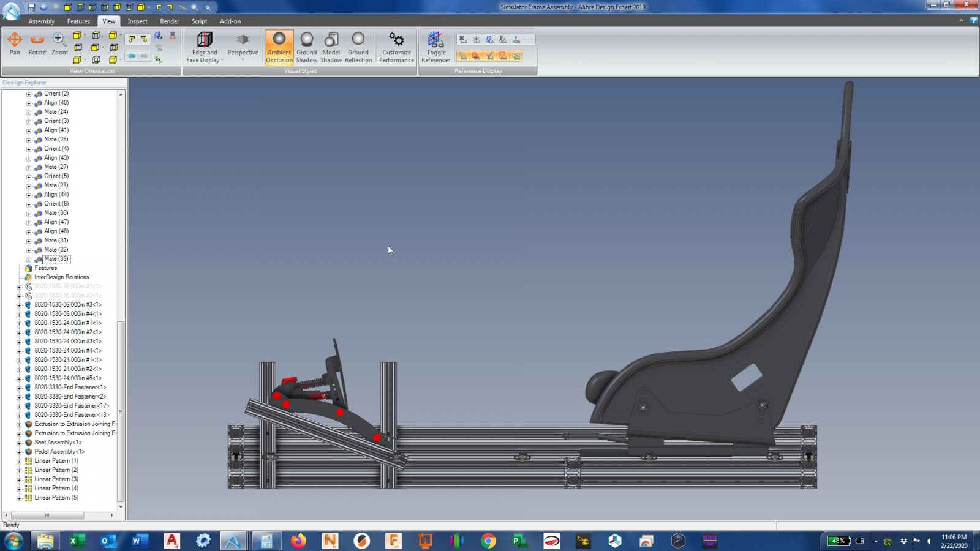
Task: Open the Script tab
Action: [x=200, y=21]
